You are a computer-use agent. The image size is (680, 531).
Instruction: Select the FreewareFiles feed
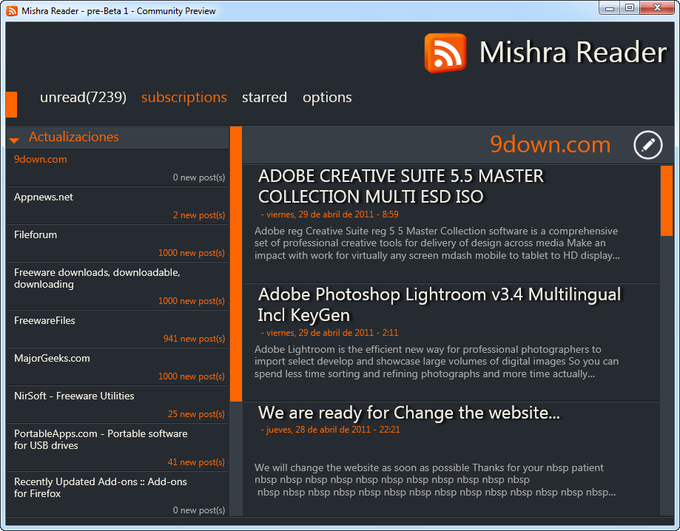118,329
